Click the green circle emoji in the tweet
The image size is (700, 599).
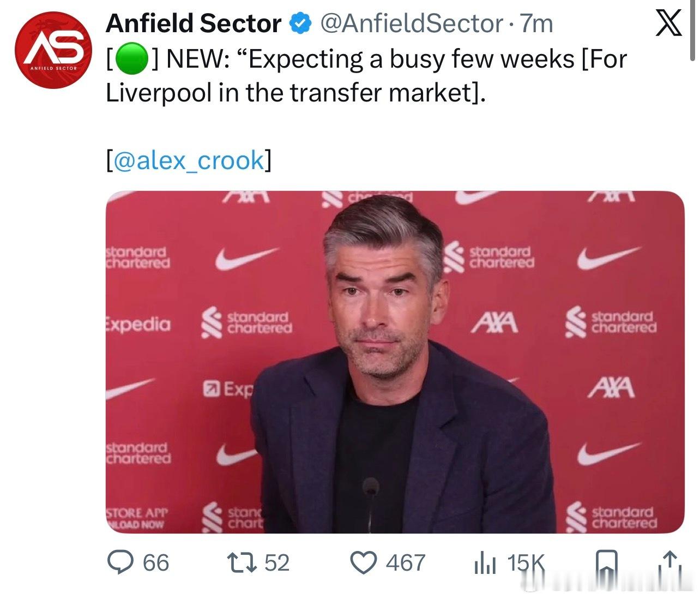click(x=131, y=59)
